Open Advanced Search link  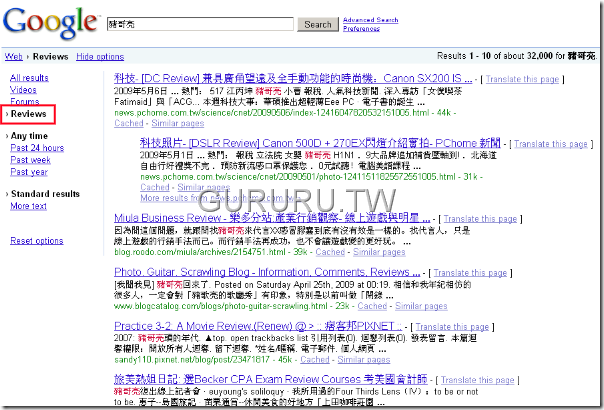tap(371, 20)
